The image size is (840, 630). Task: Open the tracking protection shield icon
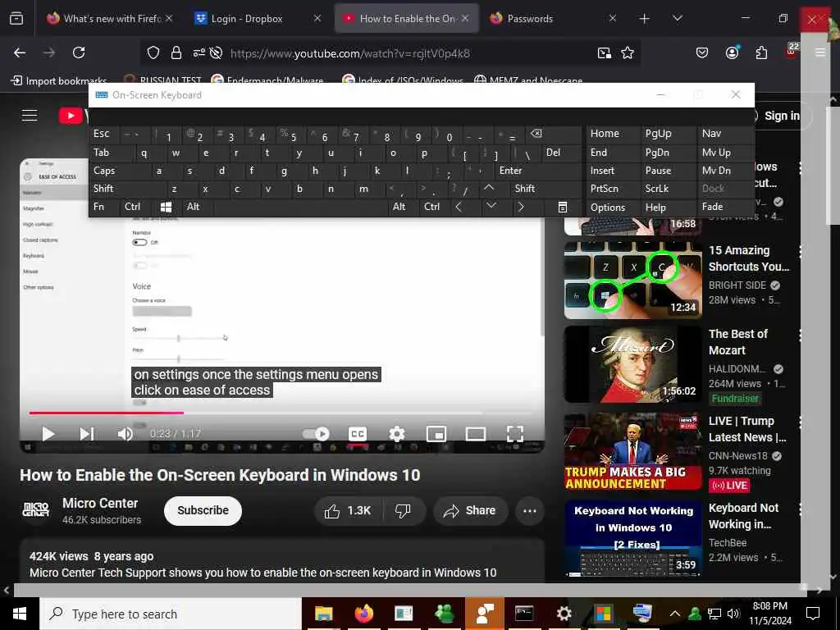pos(153,52)
